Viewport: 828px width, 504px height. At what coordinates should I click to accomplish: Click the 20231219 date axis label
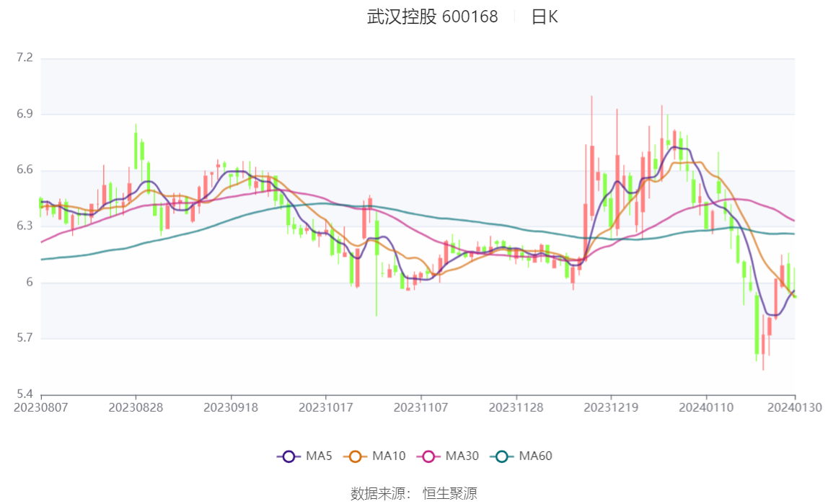611,408
